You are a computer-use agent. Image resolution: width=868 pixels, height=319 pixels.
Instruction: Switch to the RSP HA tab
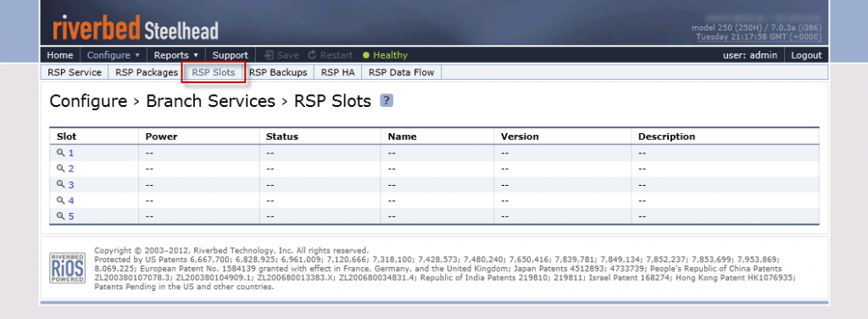[x=337, y=72]
